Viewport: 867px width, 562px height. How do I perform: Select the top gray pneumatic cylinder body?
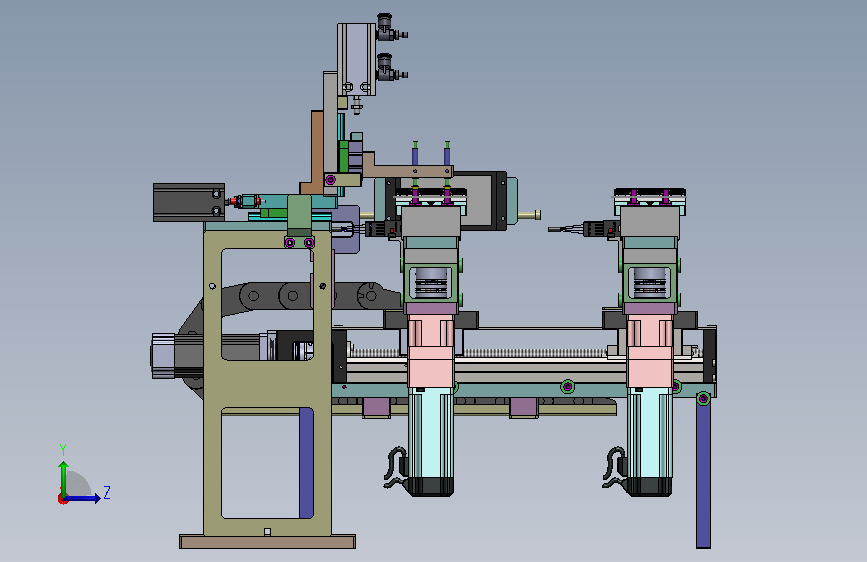click(x=357, y=59)
